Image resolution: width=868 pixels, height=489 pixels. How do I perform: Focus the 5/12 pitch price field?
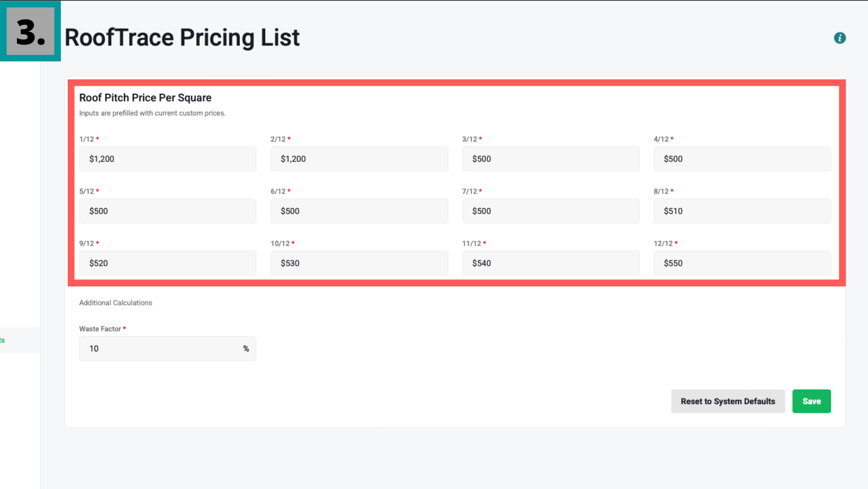point(167,211)
